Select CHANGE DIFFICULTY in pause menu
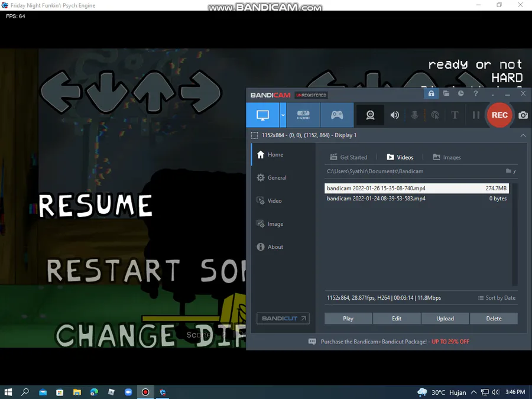 tap(151, 335)
